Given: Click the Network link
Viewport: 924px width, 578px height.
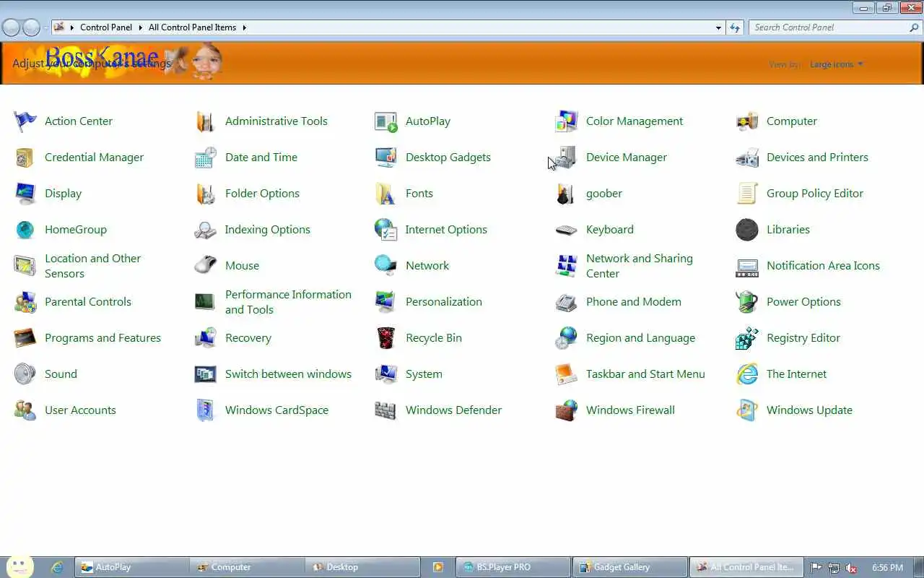Looking at the screenshot, I should click(x=427, y=266).
